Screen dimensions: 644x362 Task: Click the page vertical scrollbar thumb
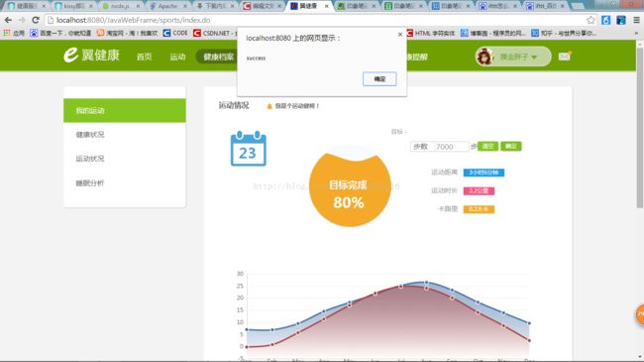(640, 128)
